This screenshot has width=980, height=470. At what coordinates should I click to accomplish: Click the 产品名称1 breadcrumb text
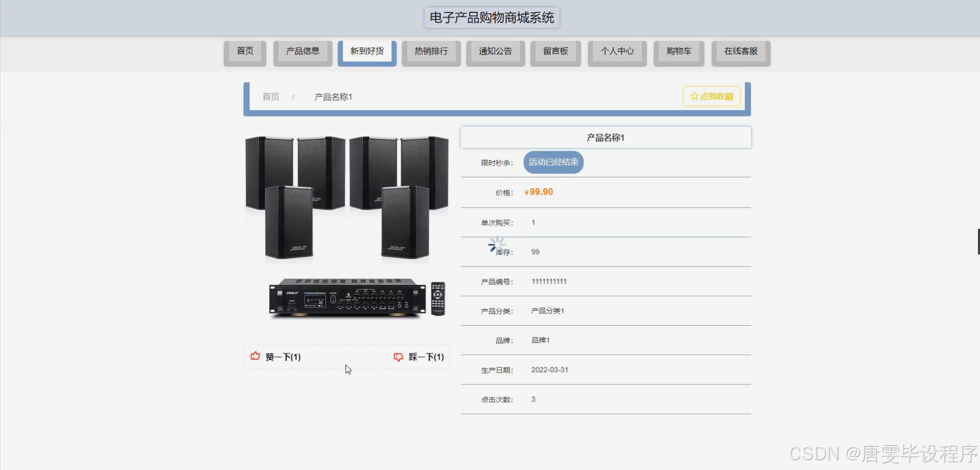click(x=333, y=97)
